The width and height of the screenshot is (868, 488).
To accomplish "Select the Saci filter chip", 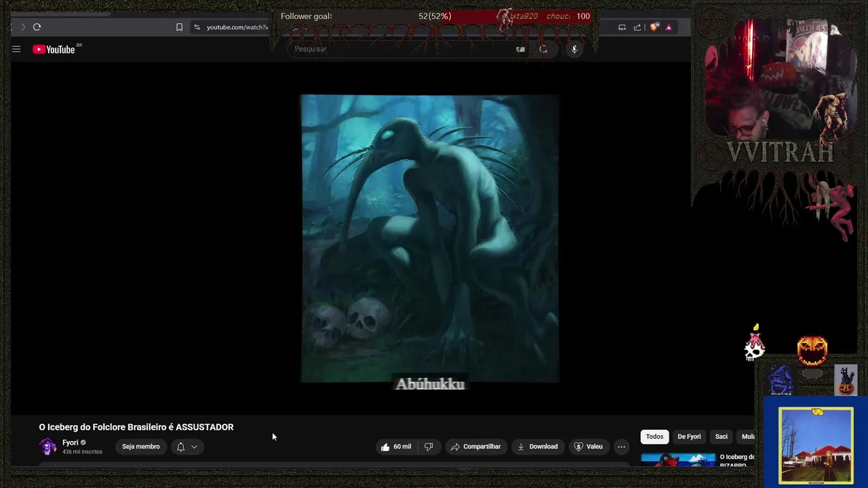I will pos(722,436).
